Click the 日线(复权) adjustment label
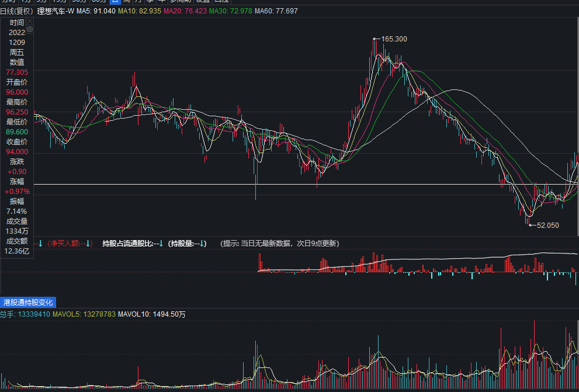The height and width of the screenshot is (392, 579). [x=16, y=11]
